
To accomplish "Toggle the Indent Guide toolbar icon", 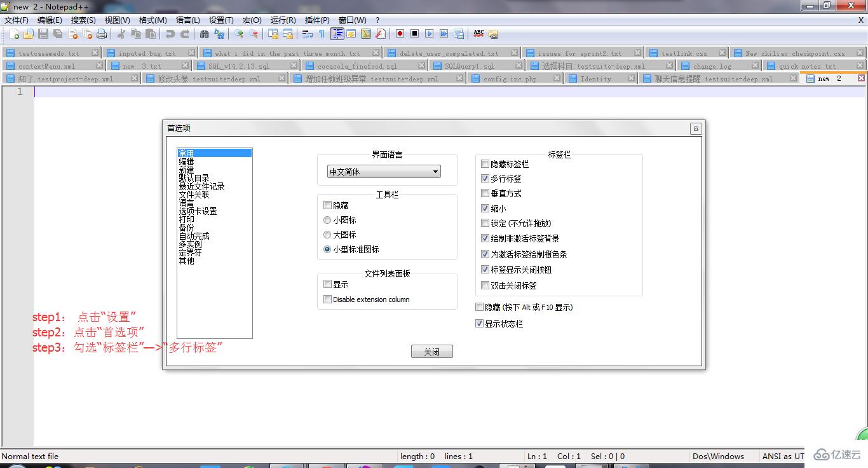I will pyautogui.click(x=337, y=34).
